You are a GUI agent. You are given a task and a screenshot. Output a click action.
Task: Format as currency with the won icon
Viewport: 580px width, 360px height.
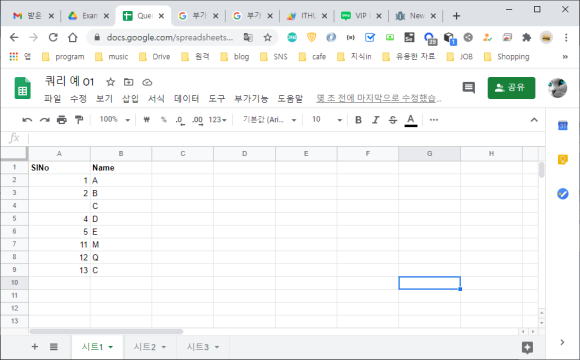(146, 120)
